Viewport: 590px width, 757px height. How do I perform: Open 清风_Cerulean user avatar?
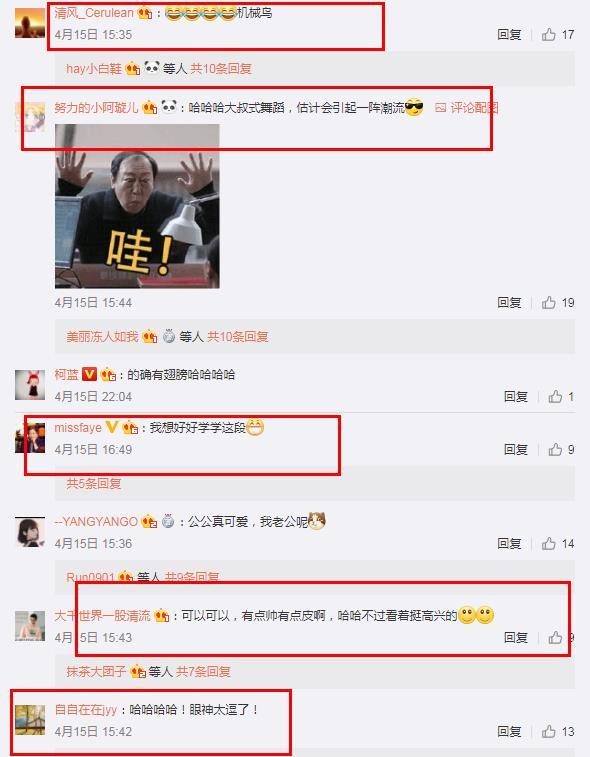pos(30,22)
